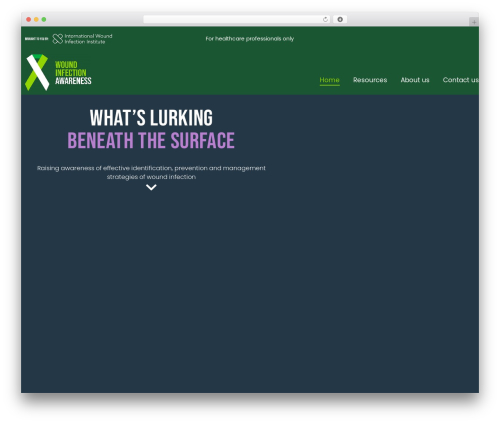
Task: Click the small brought-to-you-by logo
Action: coord(36,39)
